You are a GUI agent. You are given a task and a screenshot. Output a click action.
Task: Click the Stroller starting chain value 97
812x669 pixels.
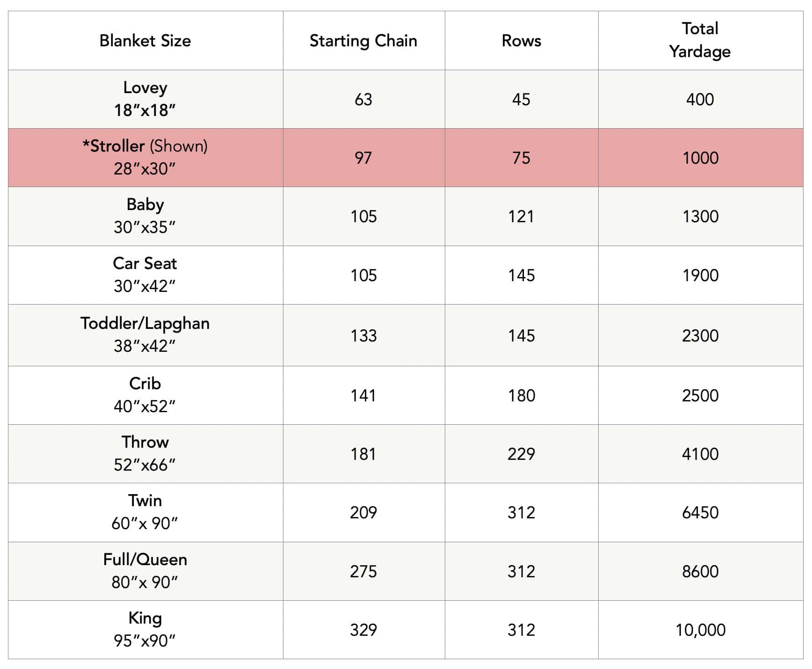tap(363, 158)
